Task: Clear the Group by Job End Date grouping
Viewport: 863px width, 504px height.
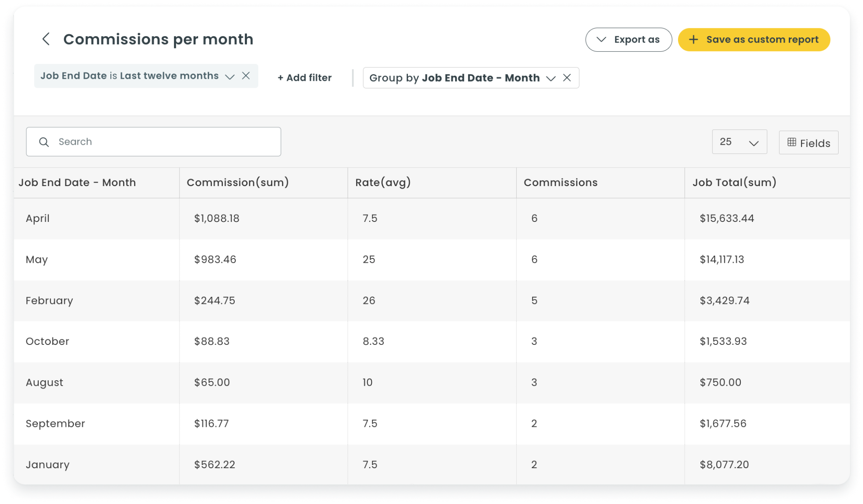Action: (x=567, y=77)
